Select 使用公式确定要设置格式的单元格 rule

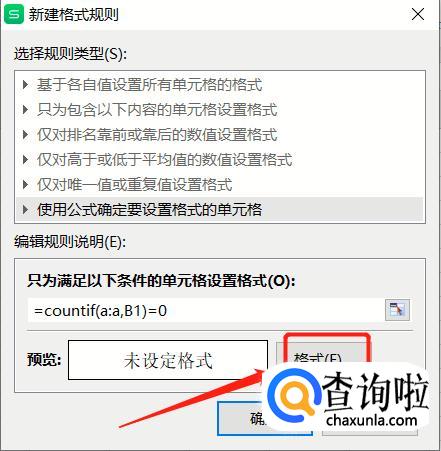click(x=219, y=209)
